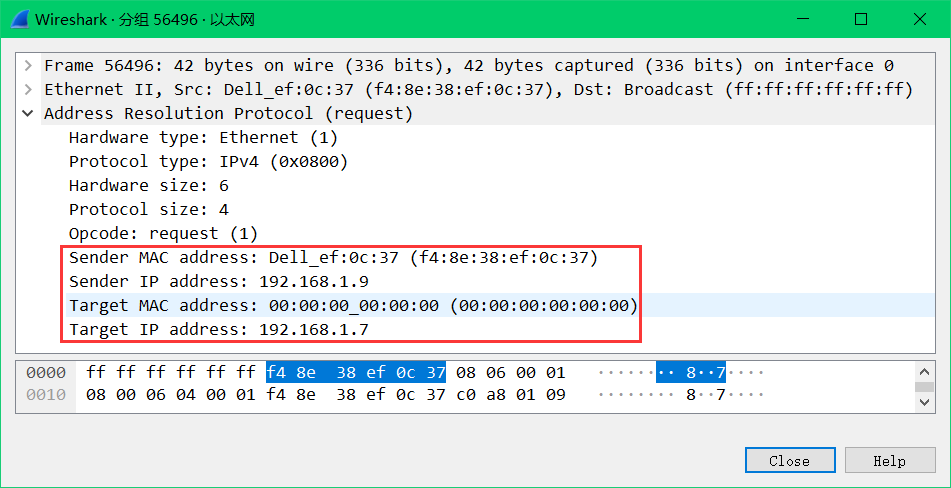Viewport: 951px width, 488px height.
Task: Click the hex pane scroll up arrow
Action: [924, 371]
